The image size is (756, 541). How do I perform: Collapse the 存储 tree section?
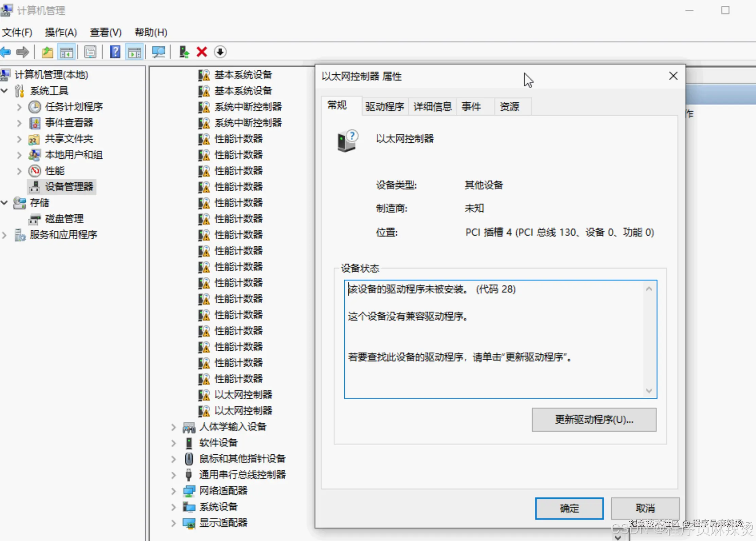point(4,203)
